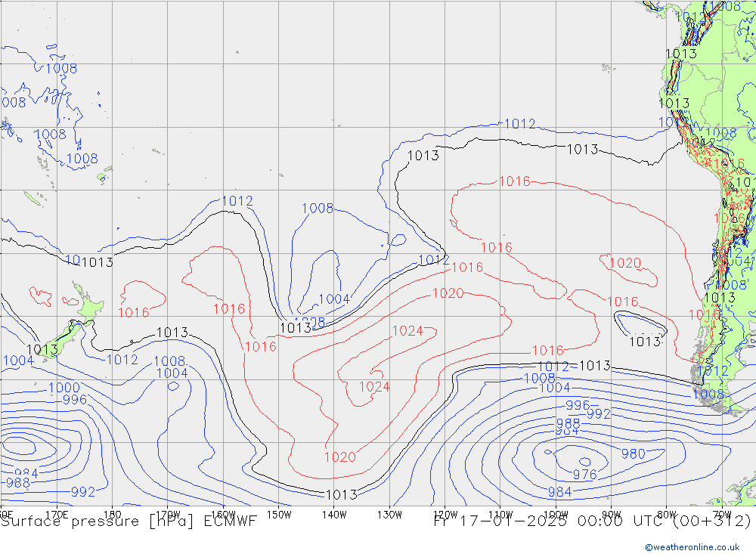The image size is (756, 554).
Task: Click the 1013 label inside the small closed contour
Action: tap(645, 342)
